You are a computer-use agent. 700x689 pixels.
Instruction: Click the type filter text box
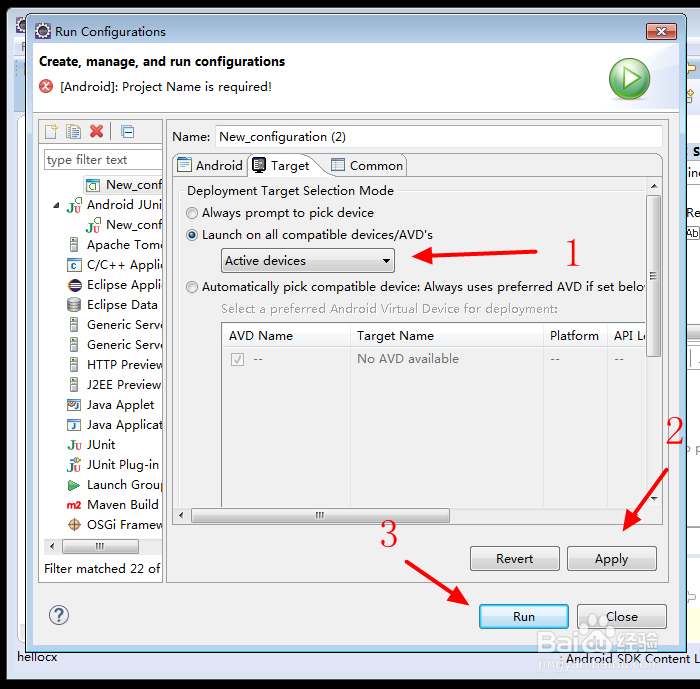point(103,159)
